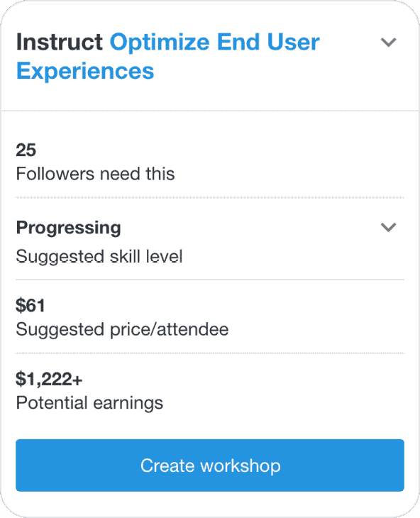This screenshot has height=518, width=420.
Task: Click the Suggested skill level label
Action: tap(99, 256)
